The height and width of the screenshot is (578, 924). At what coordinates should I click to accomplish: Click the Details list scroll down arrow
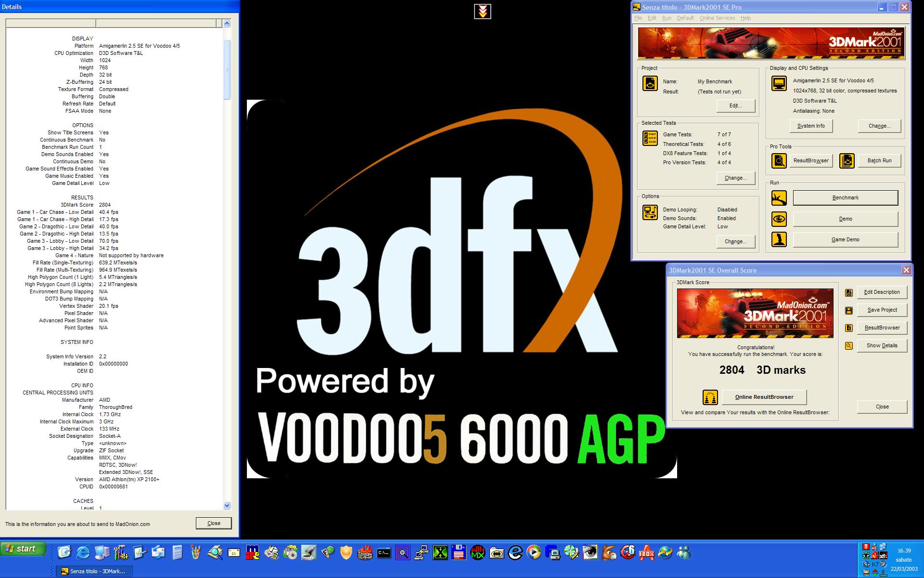[x=227, y=506]
